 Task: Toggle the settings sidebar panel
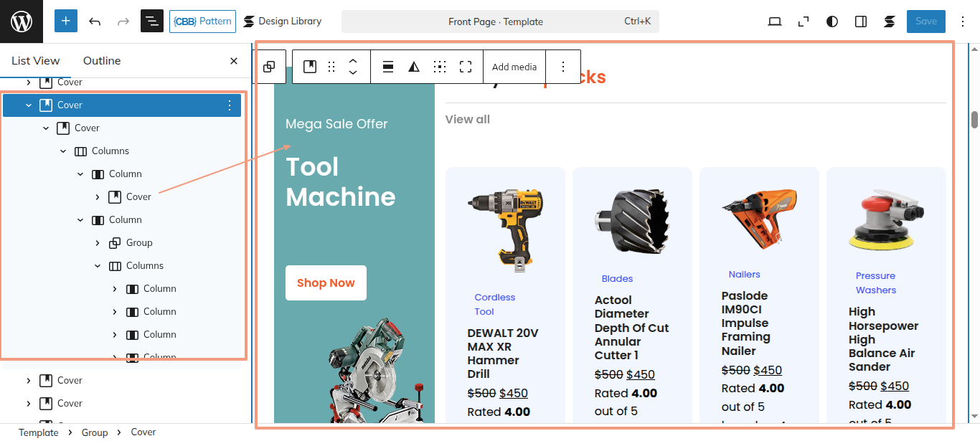(x=861, y=22)
